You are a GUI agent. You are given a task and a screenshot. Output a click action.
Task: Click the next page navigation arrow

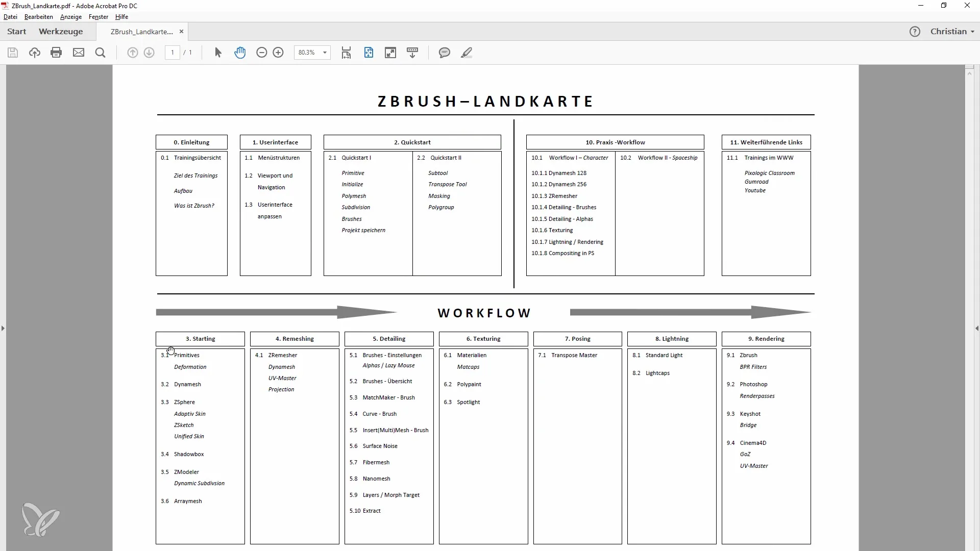coord(149,53)
